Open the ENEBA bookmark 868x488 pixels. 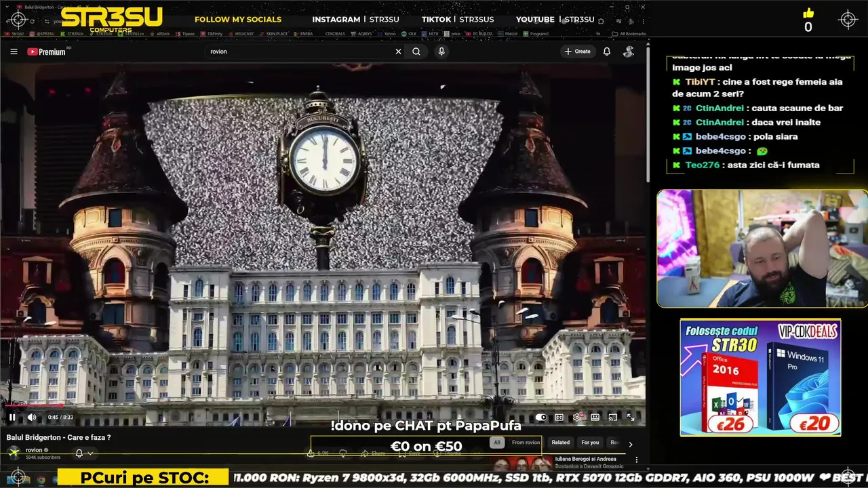(303, 33)
